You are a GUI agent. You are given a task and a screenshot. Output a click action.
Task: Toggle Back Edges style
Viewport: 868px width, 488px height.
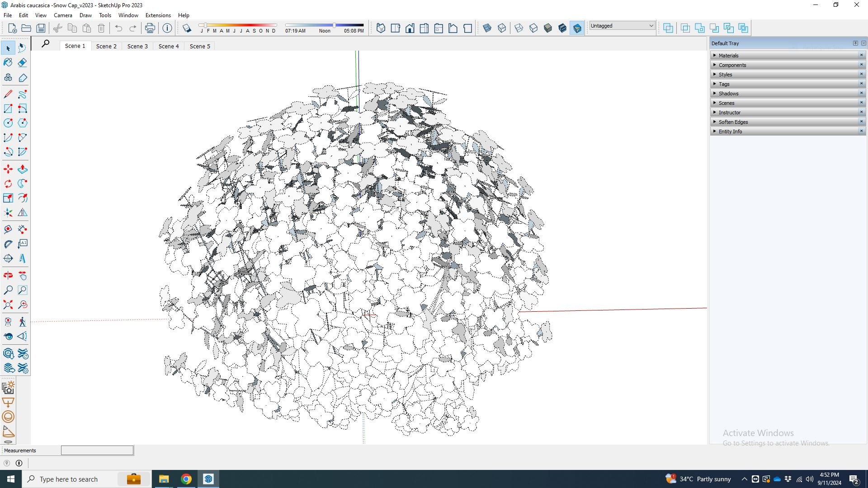point(502,28)
